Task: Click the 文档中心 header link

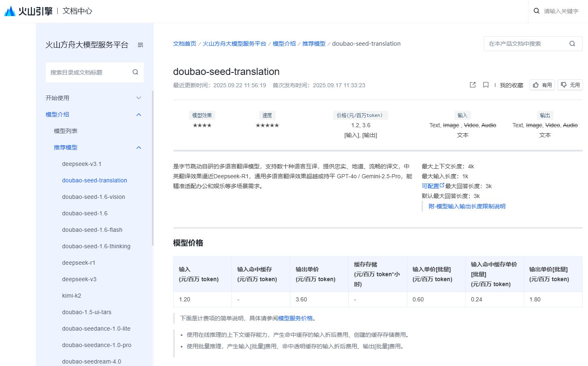Action: coord(77,11)
